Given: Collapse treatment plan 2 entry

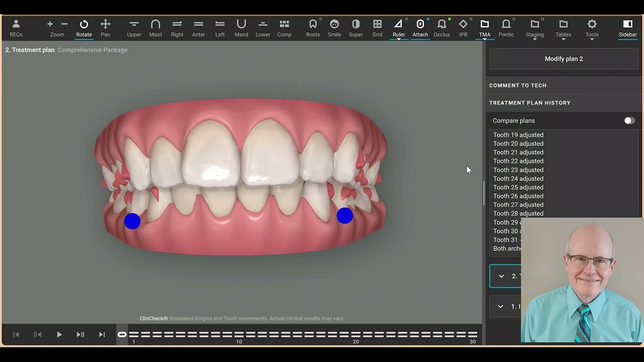Looking at the screenshot, I should (501, 276).
